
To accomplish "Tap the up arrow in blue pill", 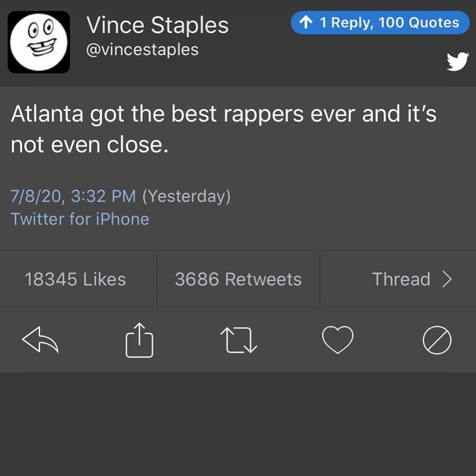I will point(306,22).
